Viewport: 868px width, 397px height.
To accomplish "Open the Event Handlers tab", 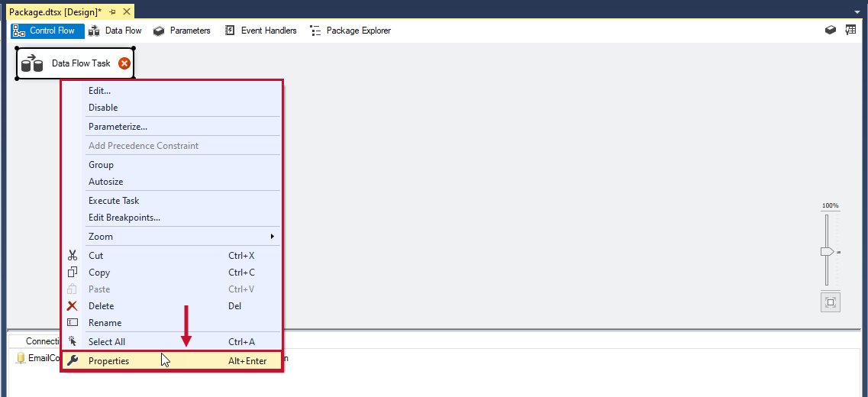I will (260, 31).
